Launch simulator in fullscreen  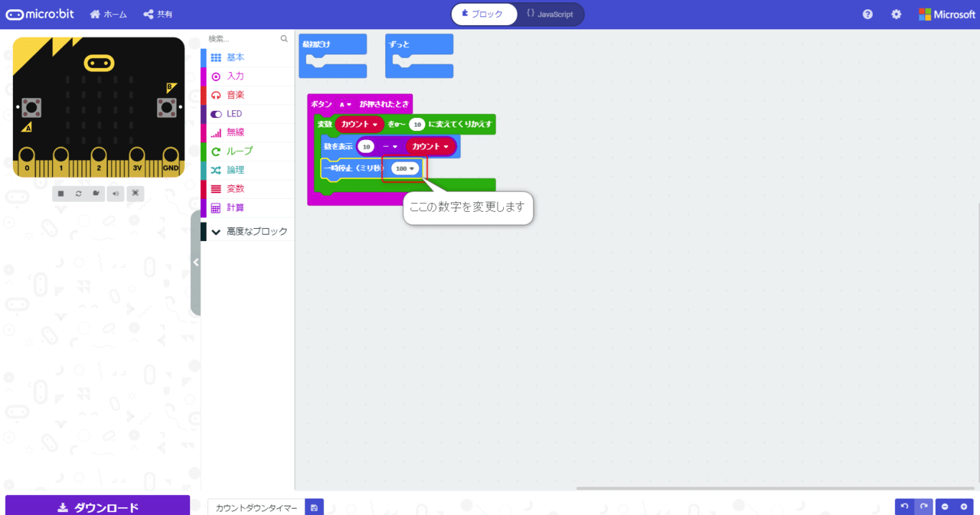click(x=136, y=194)
